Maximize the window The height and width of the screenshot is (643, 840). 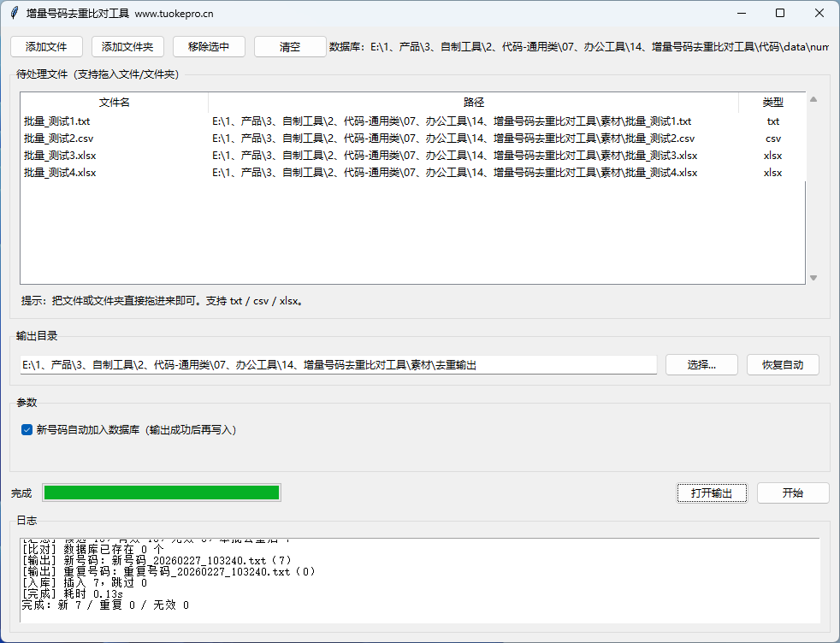point(780,13)
